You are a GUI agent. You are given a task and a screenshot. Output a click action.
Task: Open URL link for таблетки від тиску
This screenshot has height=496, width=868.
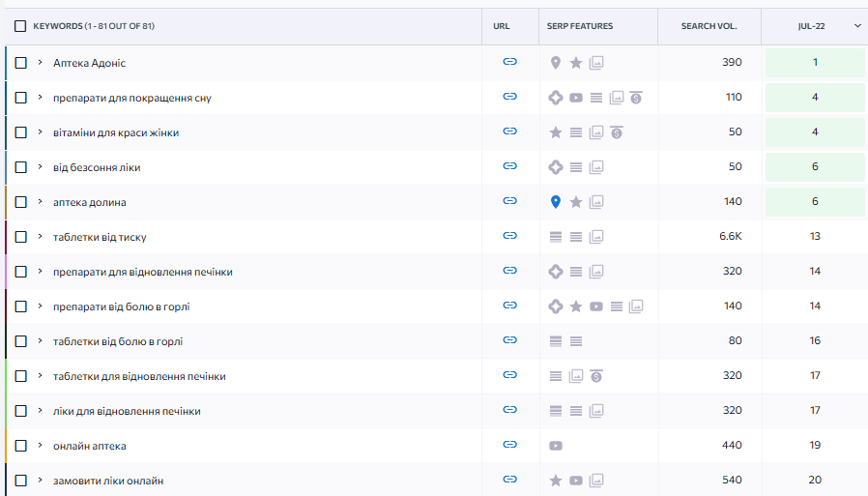(509, 236)
